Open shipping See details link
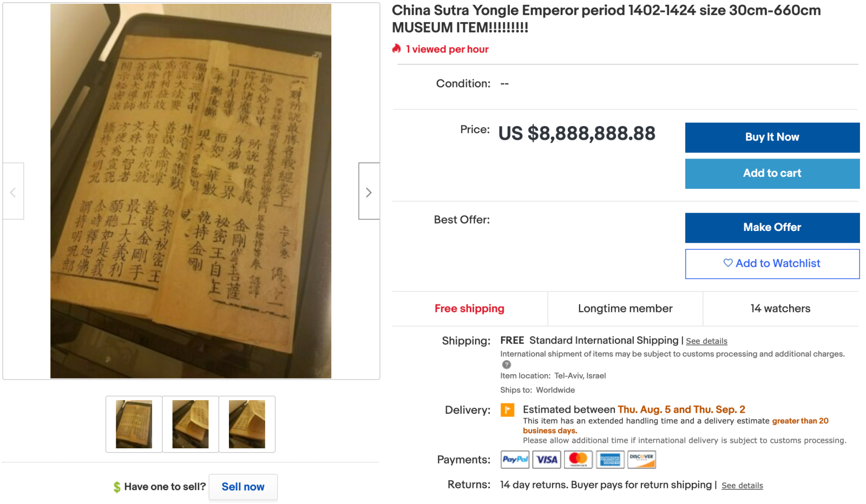Viewport: 866px width, 504px height. tap(706, 341)
